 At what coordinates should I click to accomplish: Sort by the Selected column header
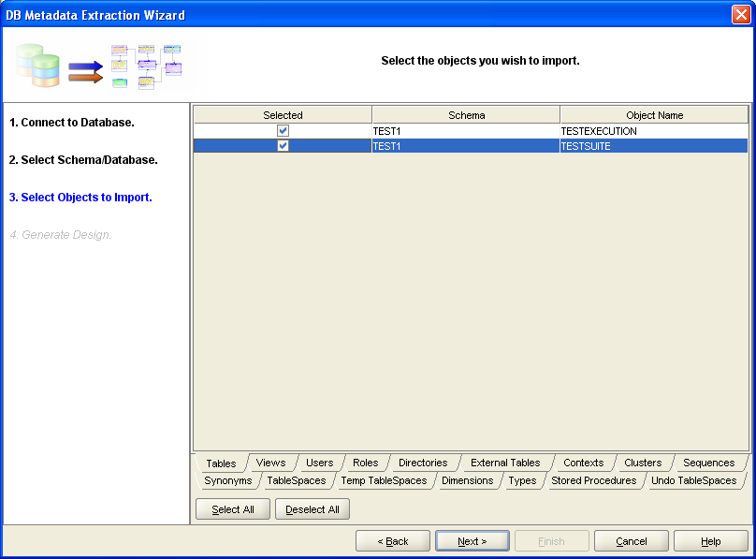coord(283,115)
